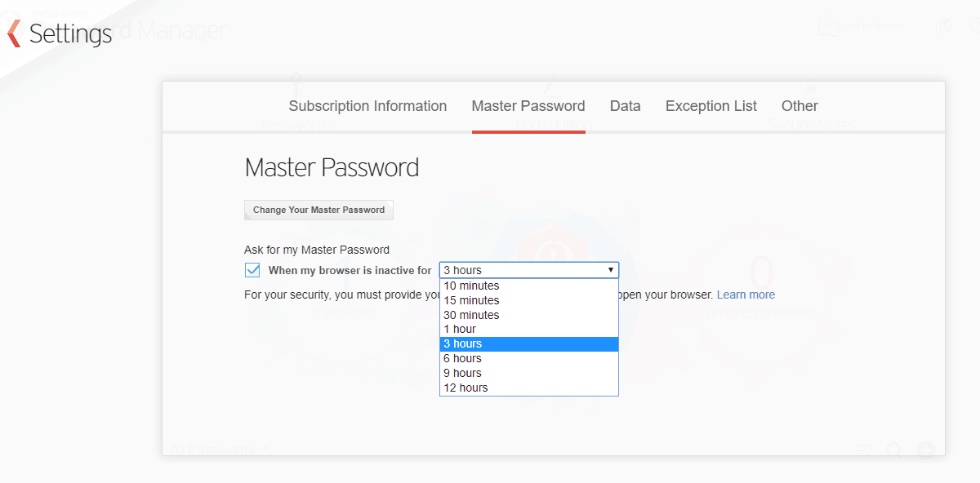Viewport: 980px width, 483px height.
Task: Open the All Passwords dropdown
Action: pyautogui.click(x=214, y=450)
